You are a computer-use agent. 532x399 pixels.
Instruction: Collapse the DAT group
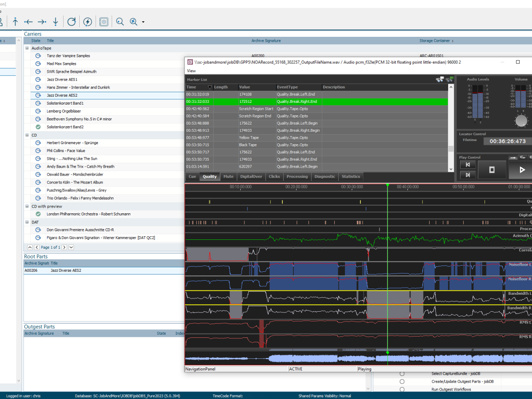[x=27, y=222]
